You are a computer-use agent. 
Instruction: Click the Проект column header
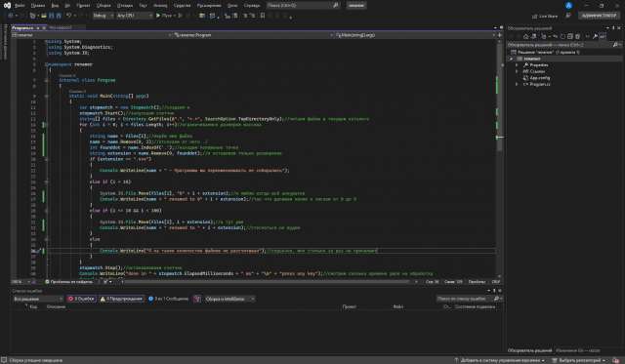[350, 306]
